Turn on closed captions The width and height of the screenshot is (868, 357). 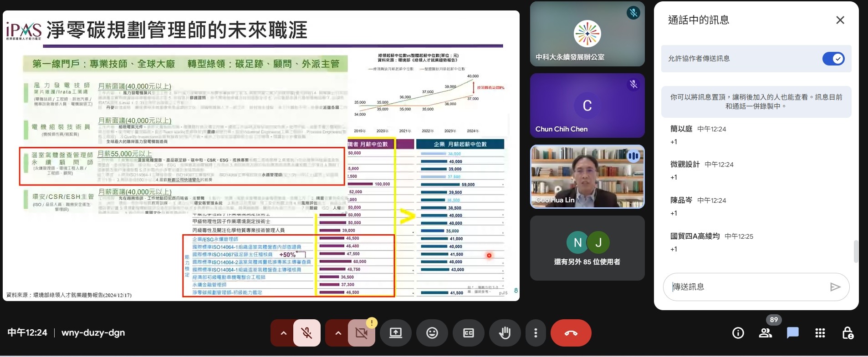468,333
